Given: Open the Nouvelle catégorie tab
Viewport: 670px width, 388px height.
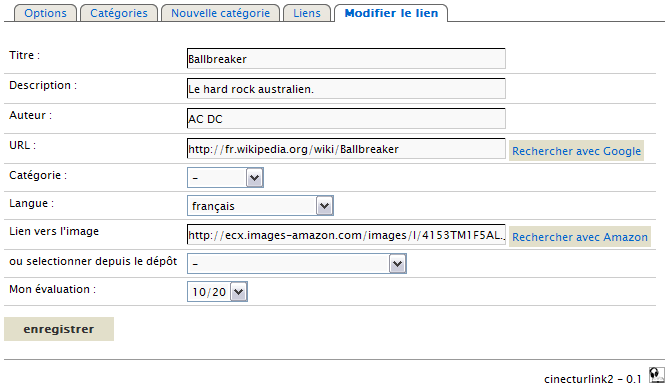Looking at the screenshot, I should [220, 13].
